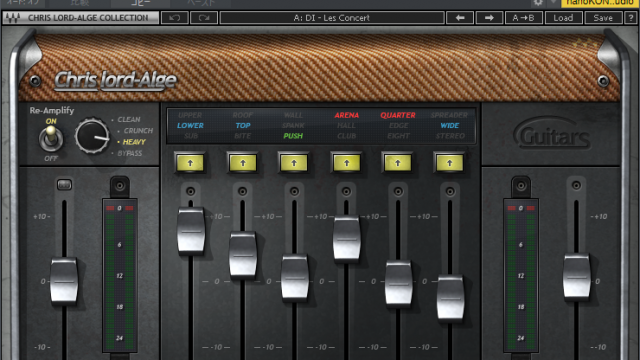
Task: Click the redo arrow button
Action: pos(204,18)
